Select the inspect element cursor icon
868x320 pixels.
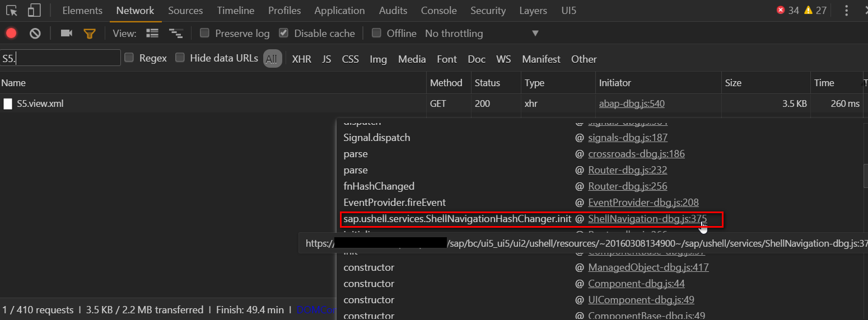[12, 11]
